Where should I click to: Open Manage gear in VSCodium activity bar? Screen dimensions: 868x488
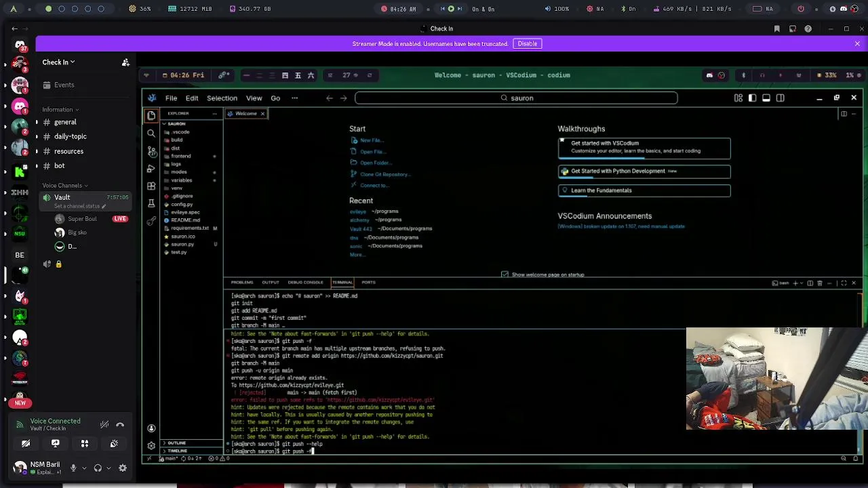point(151,445)
